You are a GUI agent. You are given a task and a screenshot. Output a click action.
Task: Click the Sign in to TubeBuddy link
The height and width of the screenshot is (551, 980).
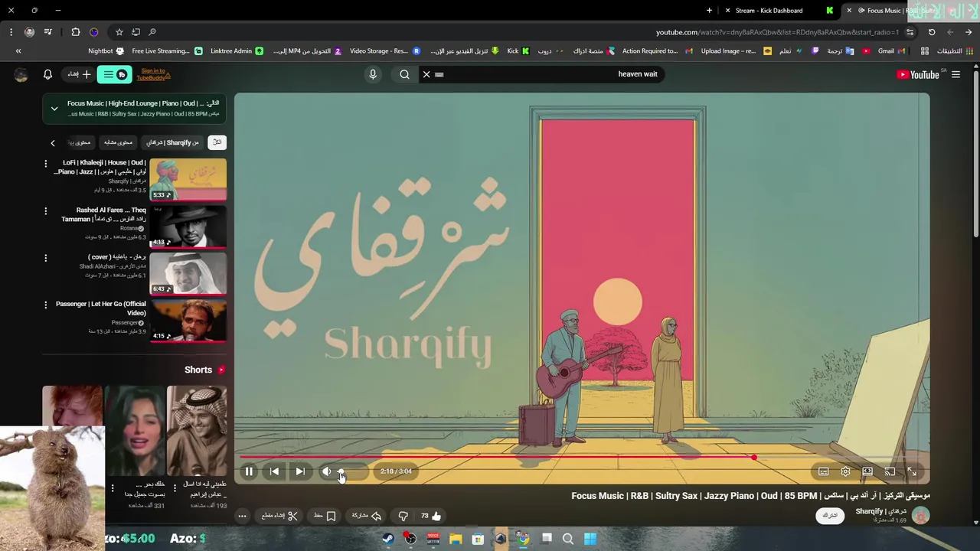tap(152, 74)
